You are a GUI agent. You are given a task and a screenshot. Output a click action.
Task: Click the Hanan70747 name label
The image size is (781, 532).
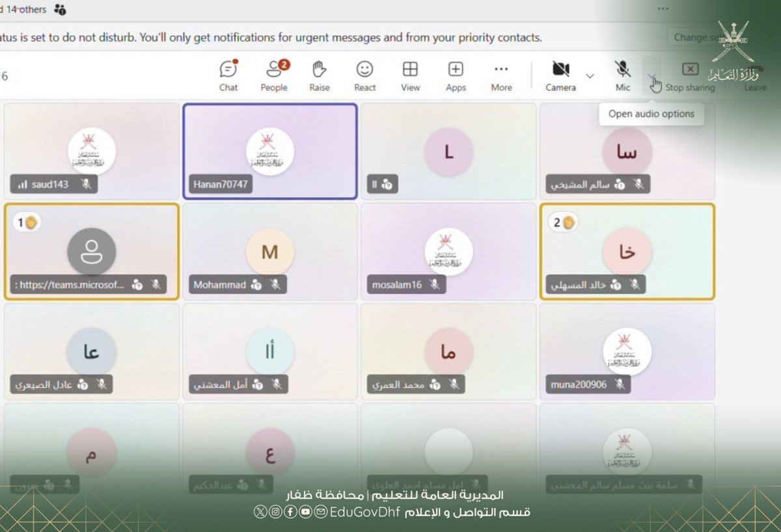pos(221,184)
